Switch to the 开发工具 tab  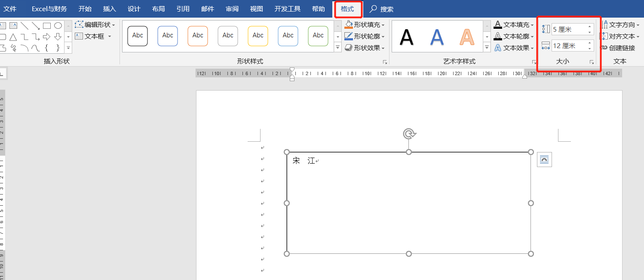[x=288, y=9]
